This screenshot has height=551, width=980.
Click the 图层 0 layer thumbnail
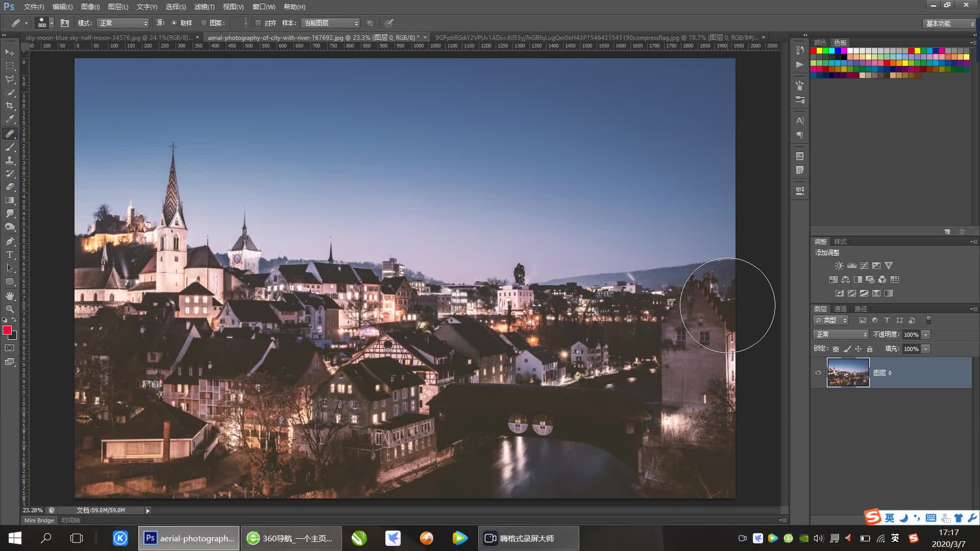coord(848,372)
